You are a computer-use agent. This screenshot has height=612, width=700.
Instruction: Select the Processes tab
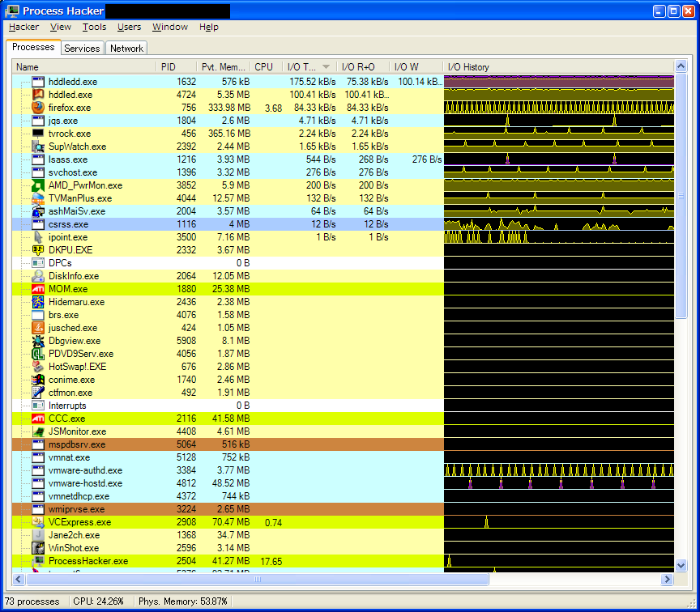(x=33, y=47)
